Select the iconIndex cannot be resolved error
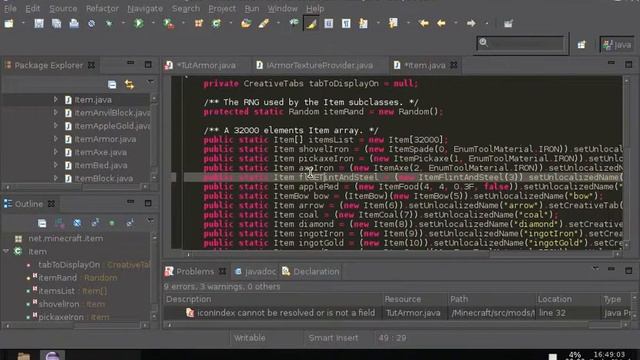The image size is (640, 360). [x=286, y=313]
